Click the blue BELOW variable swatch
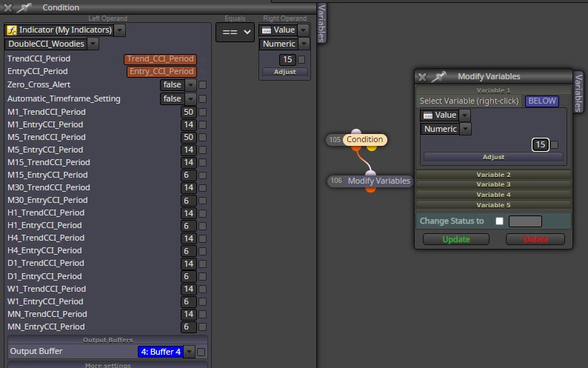 [x=542, y=101]
